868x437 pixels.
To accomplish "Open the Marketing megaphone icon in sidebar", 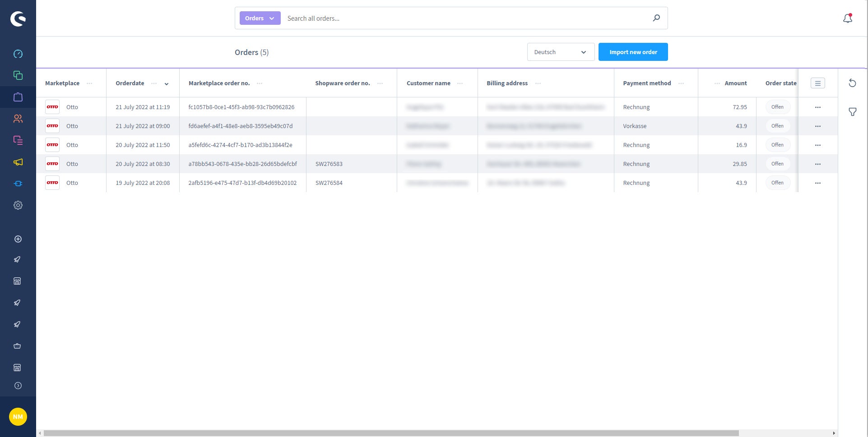I will click(18, 162).
